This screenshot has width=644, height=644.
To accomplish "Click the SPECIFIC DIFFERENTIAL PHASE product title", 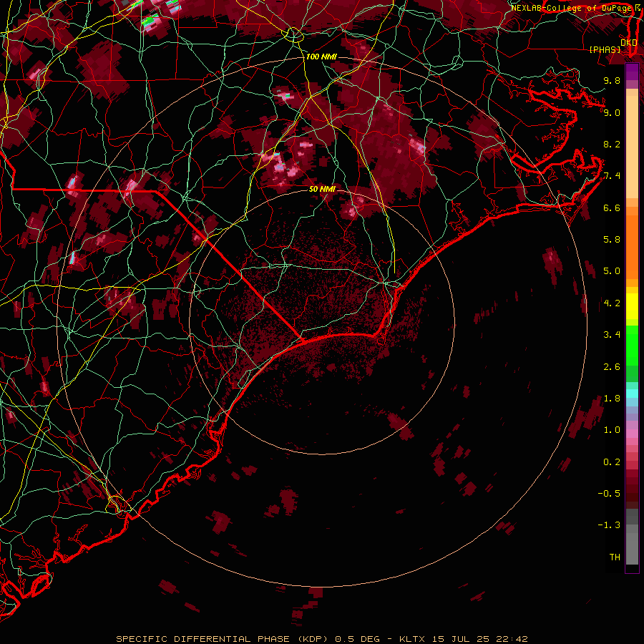I will [x=203, y=639].
